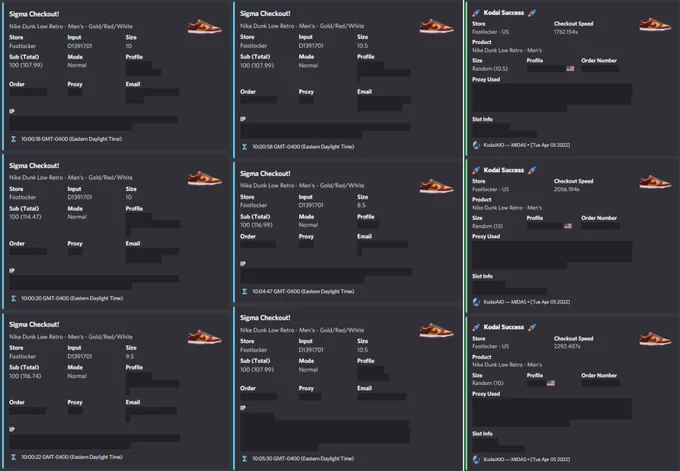Click the sigma footer icon beside the 10:00:58 timestamp
680x471 pixels.
245,147
